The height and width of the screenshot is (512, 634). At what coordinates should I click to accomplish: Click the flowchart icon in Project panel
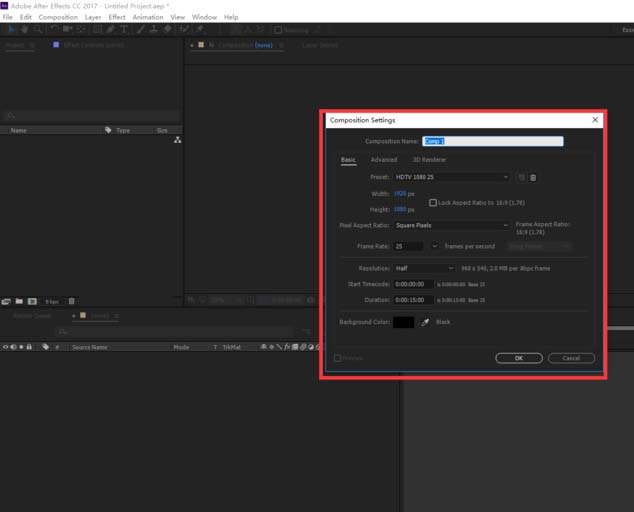[177, 141]
